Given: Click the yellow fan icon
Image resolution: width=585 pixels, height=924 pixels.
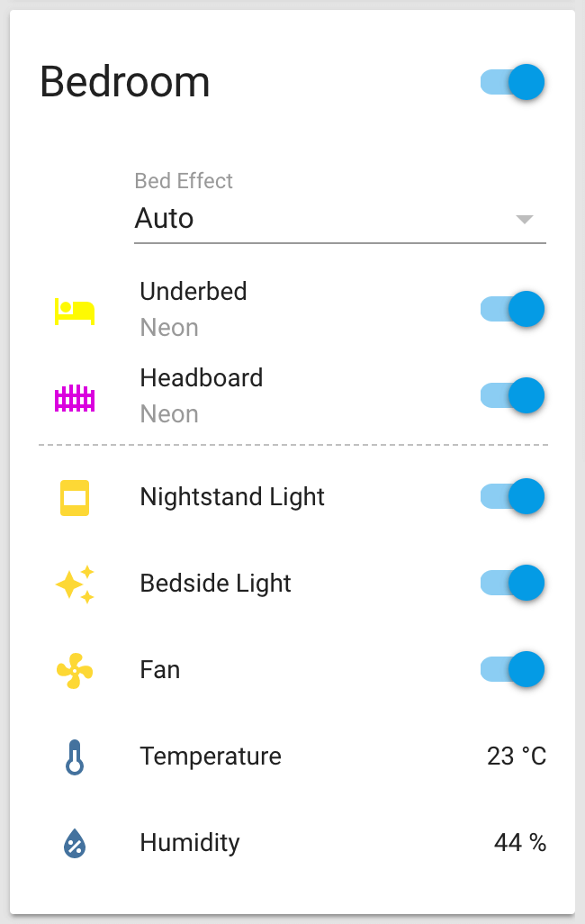Looking at the screenshot, I should pos(75,671).
